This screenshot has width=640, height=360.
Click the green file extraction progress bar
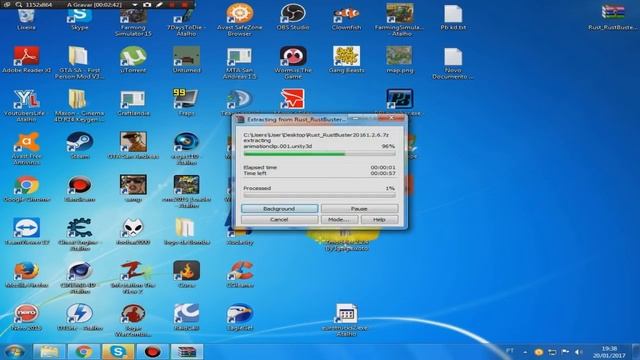[x=319, y=154]
